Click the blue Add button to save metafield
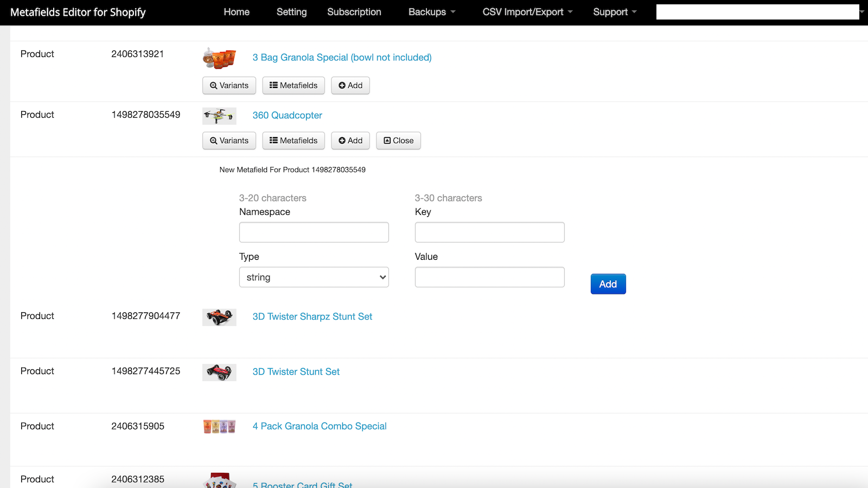868x488 pixels. pos(608,284)
